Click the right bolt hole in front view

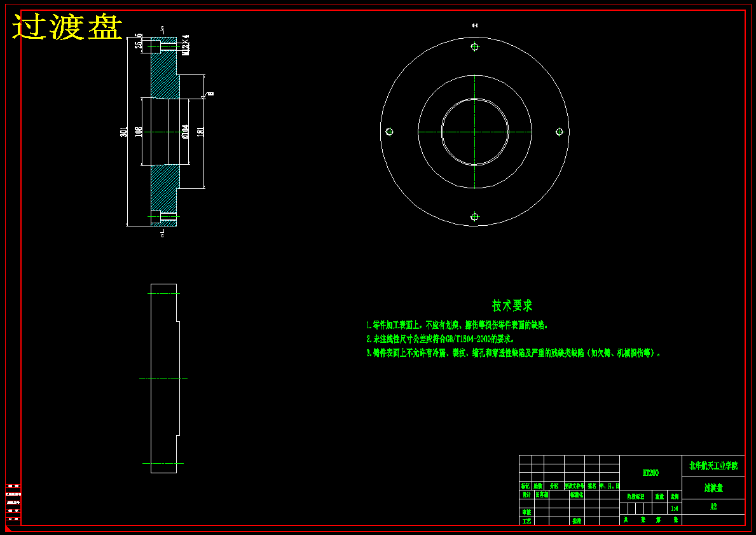click(x=560, y=132)
